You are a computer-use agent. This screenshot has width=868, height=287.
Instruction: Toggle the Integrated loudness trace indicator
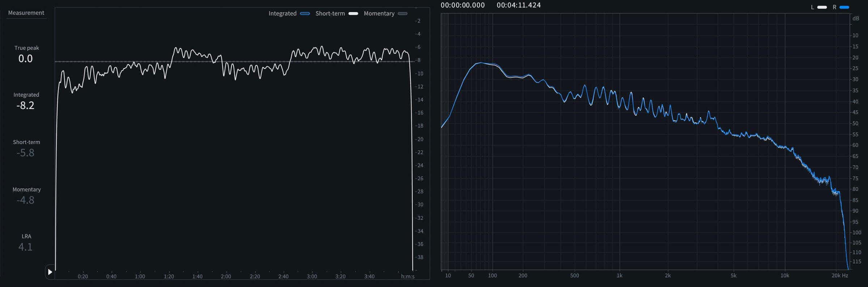coord(305,13)
